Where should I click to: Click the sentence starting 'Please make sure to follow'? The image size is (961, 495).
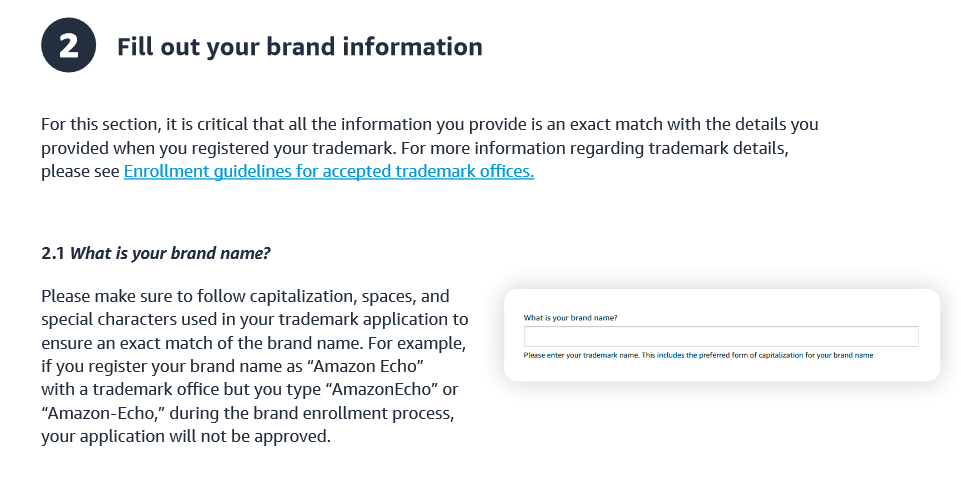coord(254,366)
